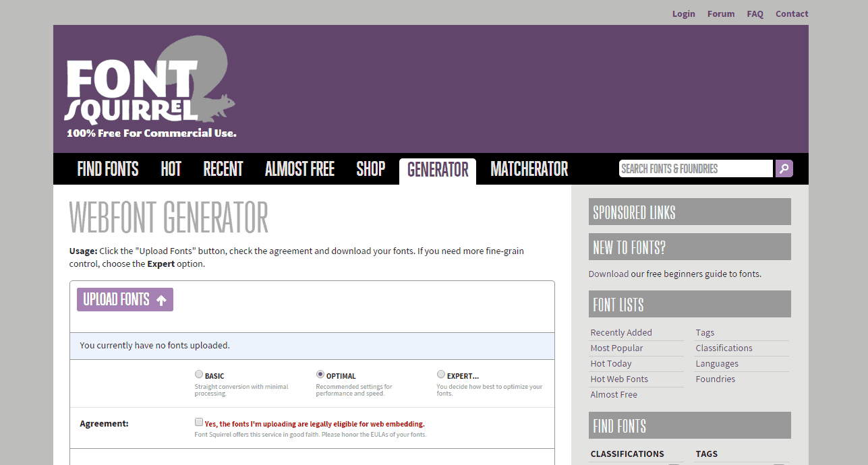Screen dimensions: 868x465
Task: Open the Matcherator tab
Action: 529,169
